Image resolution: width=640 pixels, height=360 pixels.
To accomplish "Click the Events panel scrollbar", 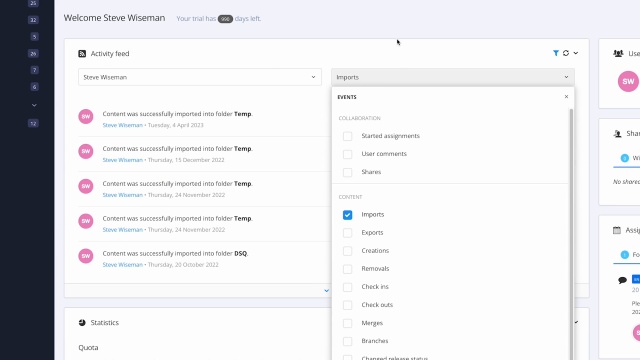I will point(571,234).
